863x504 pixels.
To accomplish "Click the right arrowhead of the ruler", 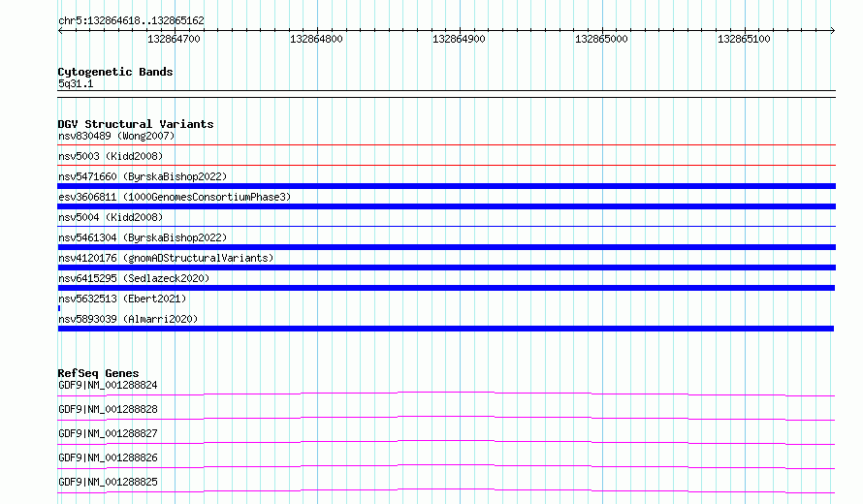I will point(833,30).
